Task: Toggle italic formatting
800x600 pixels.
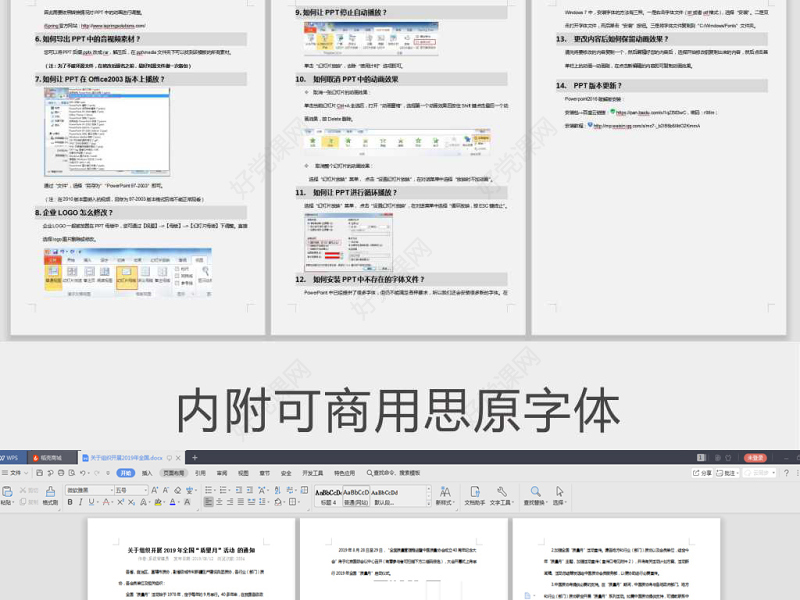Action: coord(80,501)
